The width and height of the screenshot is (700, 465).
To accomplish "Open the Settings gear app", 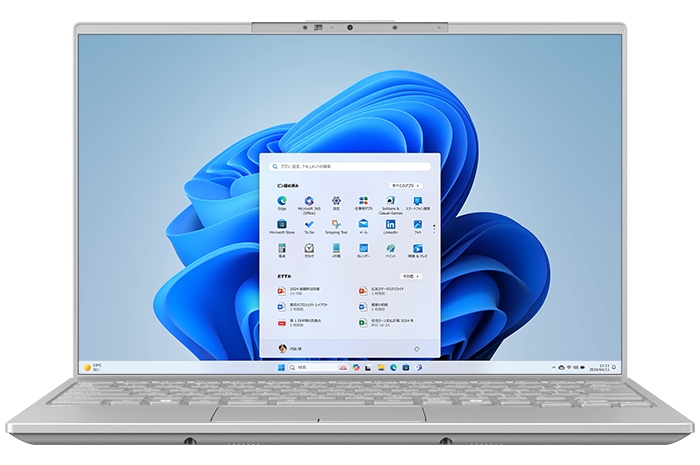I will pyautogui.click(x=336, y=201).
